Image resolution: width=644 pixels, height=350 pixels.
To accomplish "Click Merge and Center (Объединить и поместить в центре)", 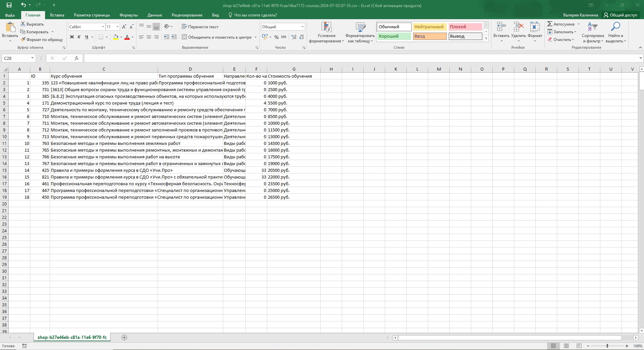I will point(217,37).
